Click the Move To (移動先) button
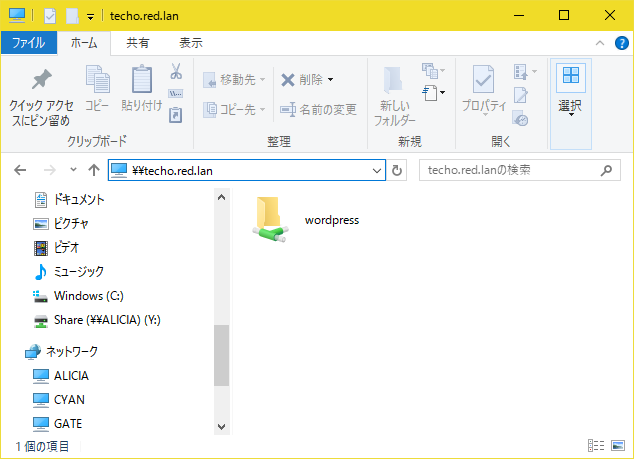This screenshot has width=634, height=459. click(234, 80)
